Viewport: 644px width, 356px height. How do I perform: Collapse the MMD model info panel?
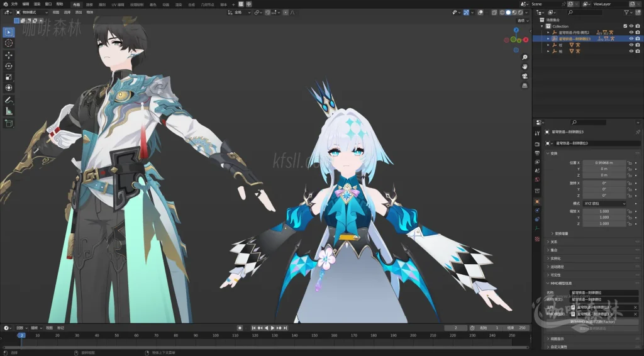click(x=559, y=283)
